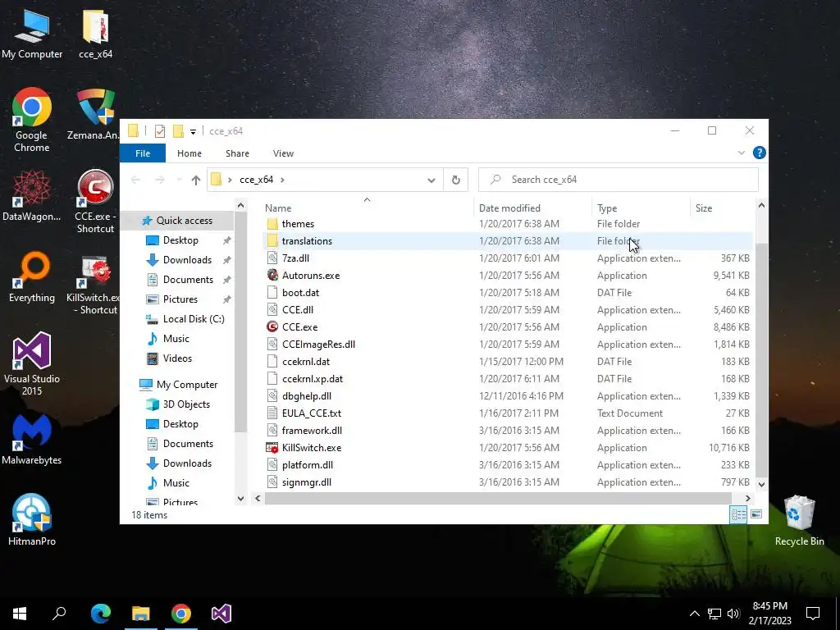Open the Recycle Bin
The image size is (840, 630).
point(799,519)
